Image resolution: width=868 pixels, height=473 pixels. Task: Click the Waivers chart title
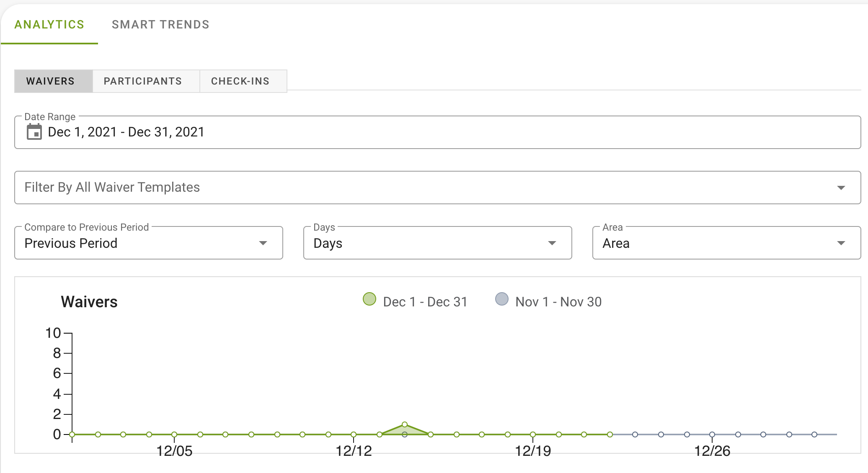tap(89, 302)
